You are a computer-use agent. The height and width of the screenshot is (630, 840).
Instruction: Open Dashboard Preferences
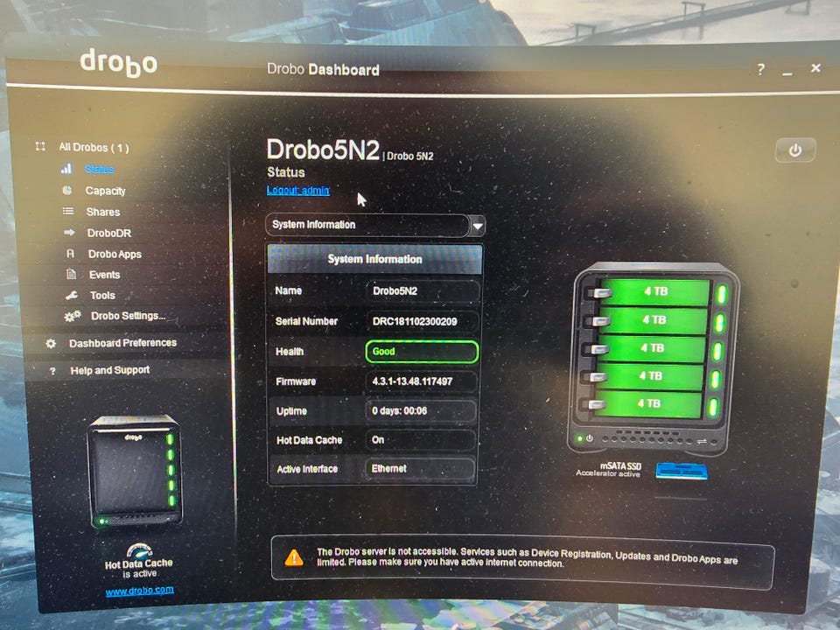[x=122, y=343]
